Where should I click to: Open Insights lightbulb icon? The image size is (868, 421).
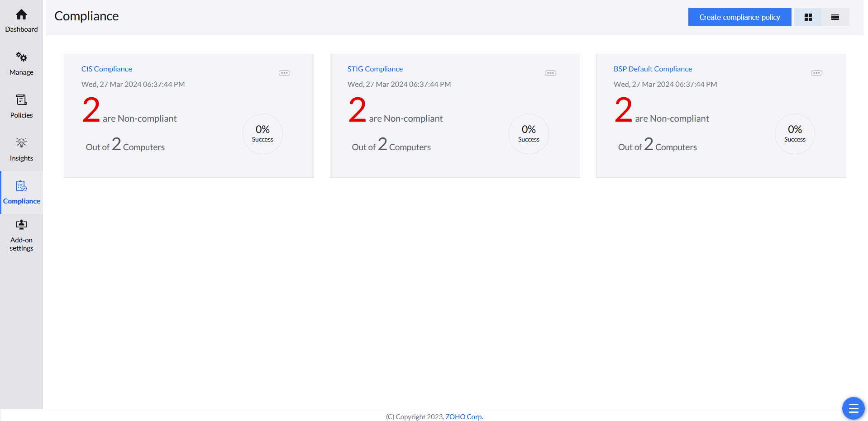pyautogui.click(x=21, y=143)
